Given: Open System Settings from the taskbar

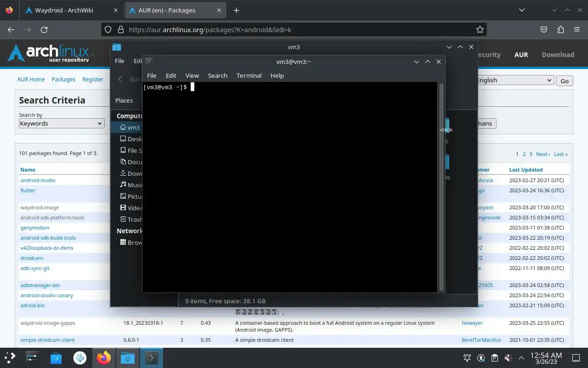Looking at the screenshot, I should (x=32, y=357).
